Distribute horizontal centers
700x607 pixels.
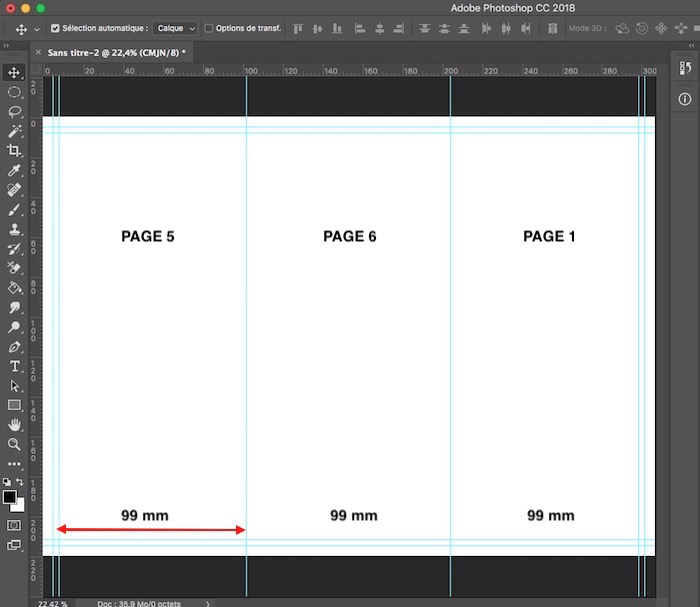[506, 29]
